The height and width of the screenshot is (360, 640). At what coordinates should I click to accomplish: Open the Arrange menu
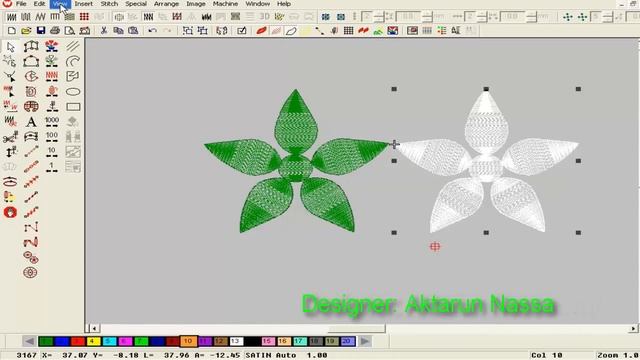166,4
